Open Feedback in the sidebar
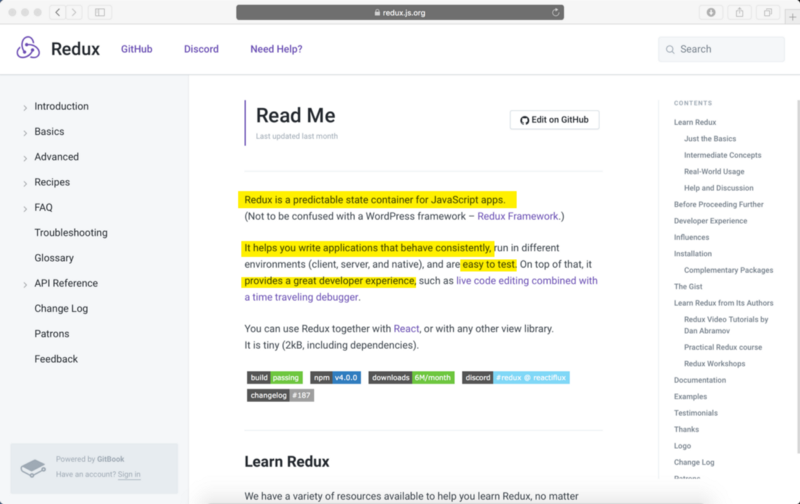 coord(56,359)
